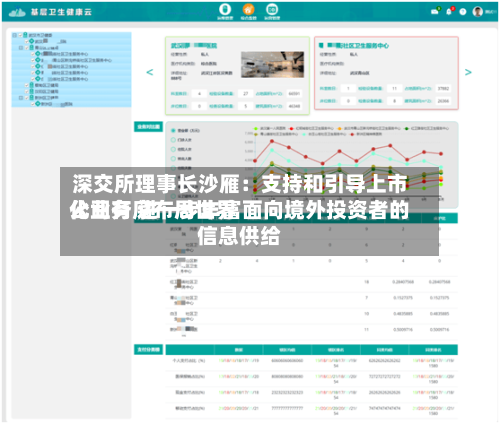Toggle the checkbox of the 新洲 bureau node

pyautogui.click(x=27, y=98)
